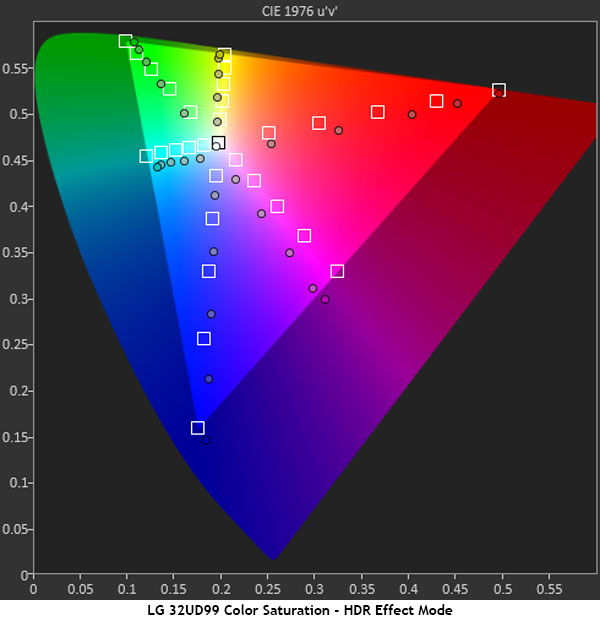Click y-axis label 0.2
The width and height of the screenshot is (600, 620).
click(x=19, y=391)
